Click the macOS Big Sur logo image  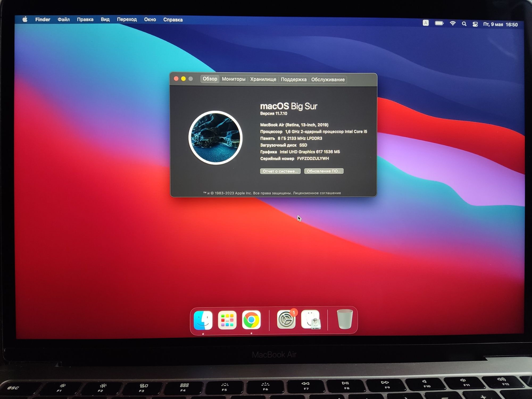[215, 138]
